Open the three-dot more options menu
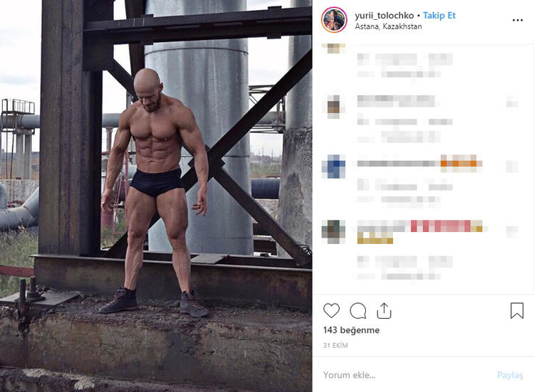 point(518,21)
